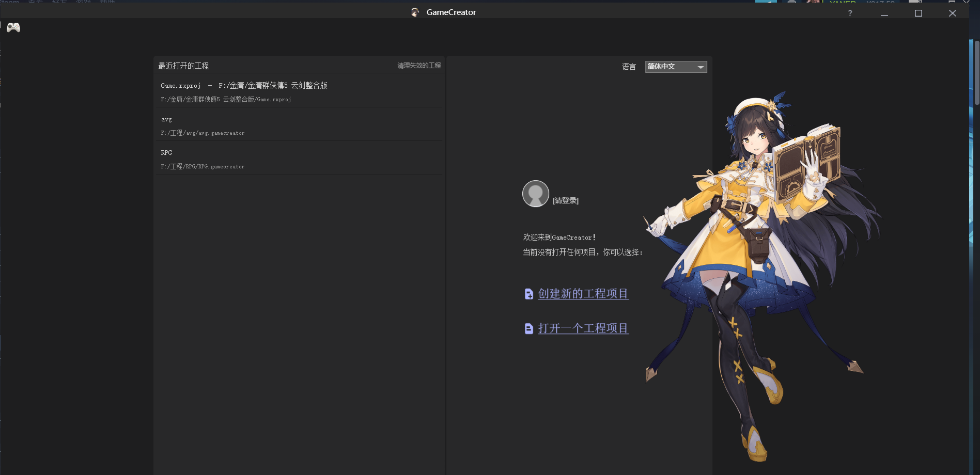Screen dimensions: 980x475
Task: Click the gamepad icon at top left
Action: (13, 27)
